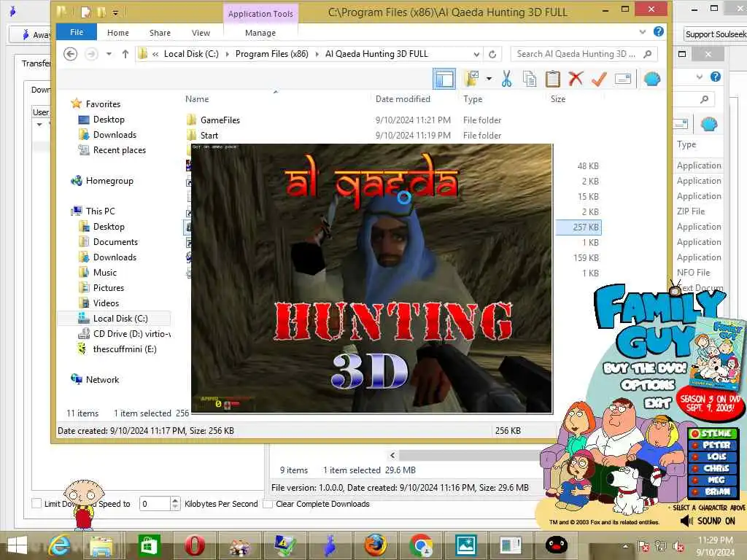This screenshot has width=747, height=560.
Task: Click the orange checkmark Properties icon
Action: point(599,79)
